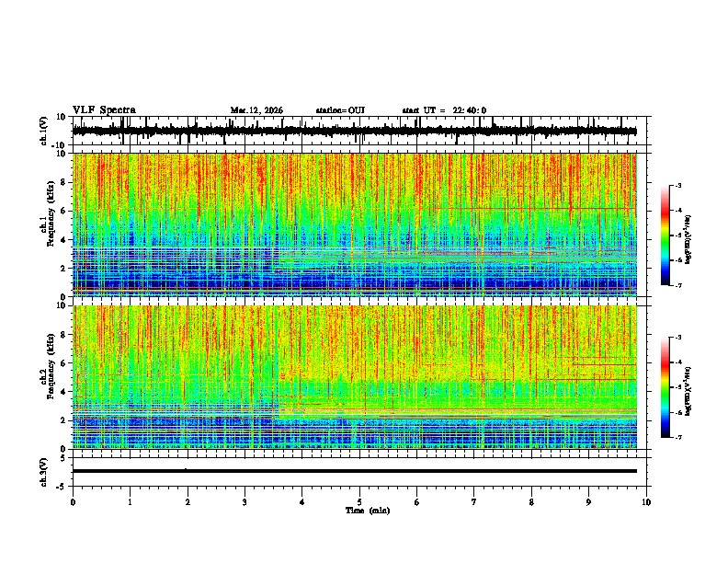The width and height of the screenshot is (728, 563).
Task: Select the "Time (min)" axis label
Action: [368, 511]
